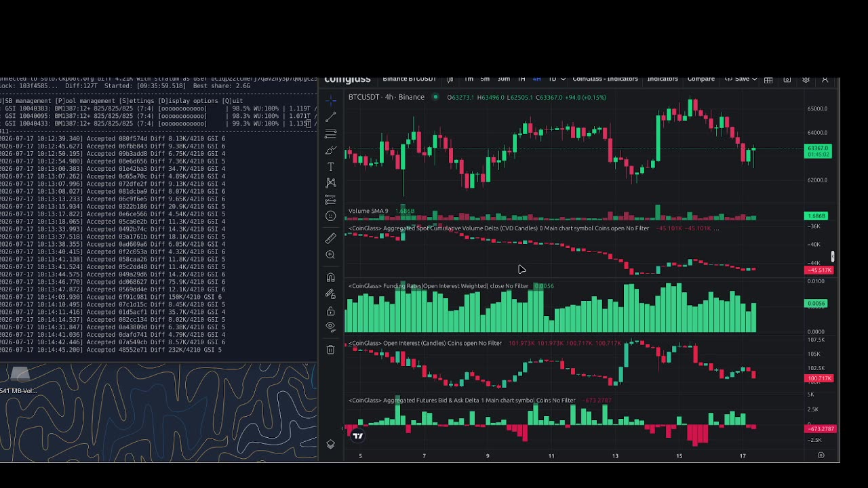Open the forecasting and measurement tools
The width and height of the screenshot is (868, 488).
point(331,200)
